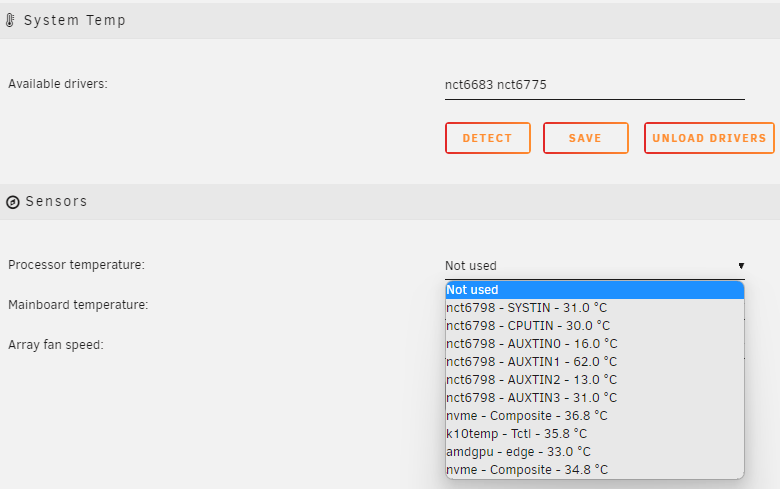Click the System Temp section heading
This screenshot has width=780, height=489.
coord(75,20)
